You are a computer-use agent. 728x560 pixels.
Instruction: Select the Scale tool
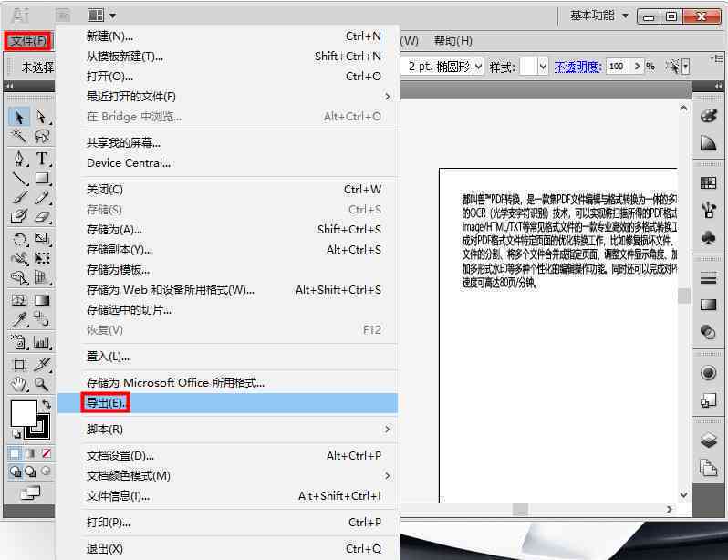(42, 239)
